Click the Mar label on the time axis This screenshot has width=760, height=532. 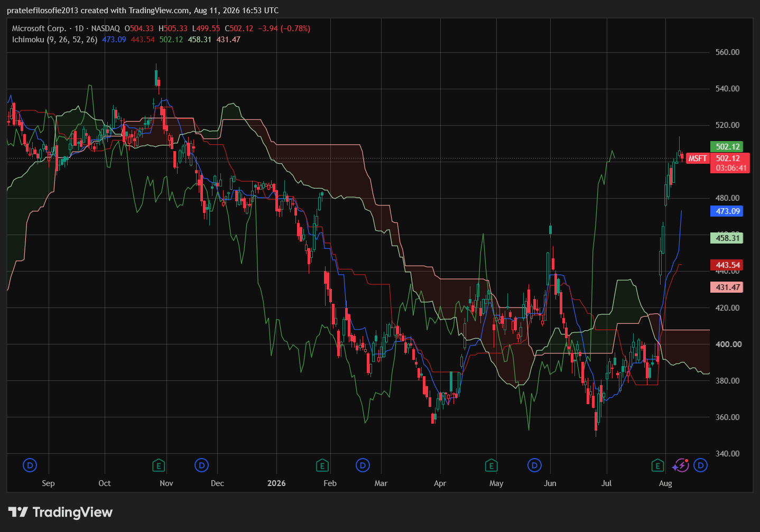point(381,483)
